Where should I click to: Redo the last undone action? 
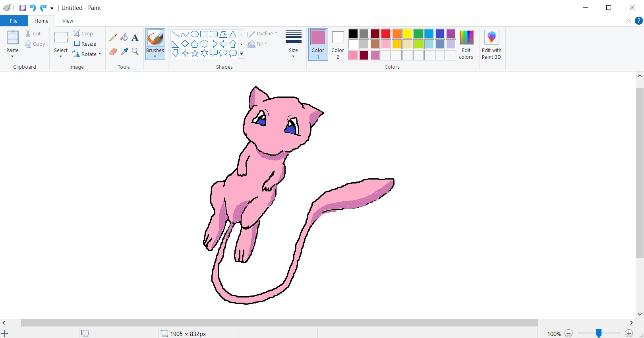pyautogui.click(x=43, y=8)
